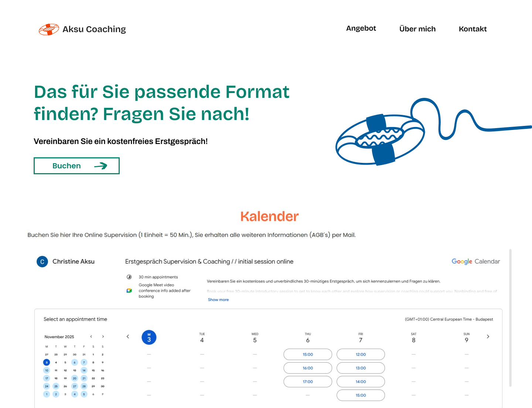Go to next month in mini calendar
Viewport: 532px width, 408px height.
coord(103,336)
